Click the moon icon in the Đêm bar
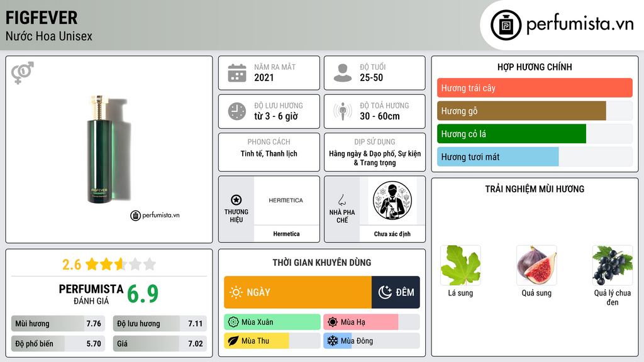The width and height of the screenshot is (644, 362). point(385,292)
